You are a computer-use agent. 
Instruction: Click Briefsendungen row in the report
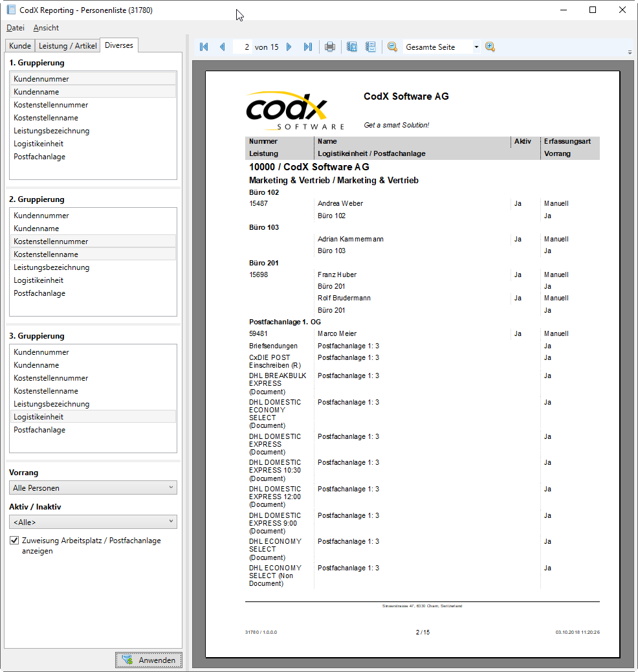coord(273,346)
